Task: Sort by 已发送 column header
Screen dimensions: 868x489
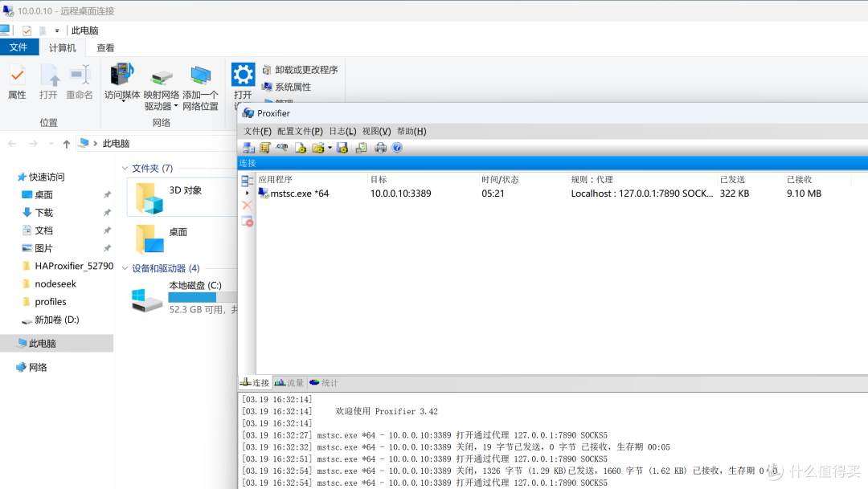Action: [x=750, y=179]
